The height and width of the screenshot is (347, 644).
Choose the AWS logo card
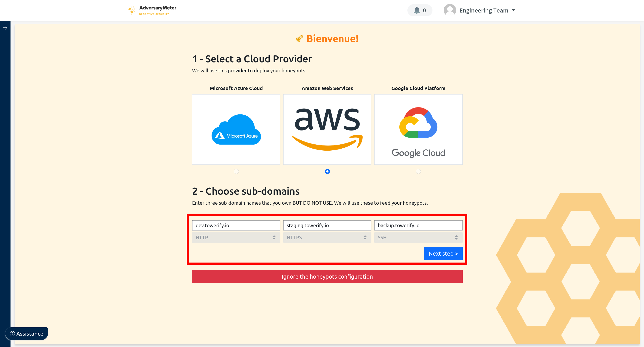click(327, 129)
